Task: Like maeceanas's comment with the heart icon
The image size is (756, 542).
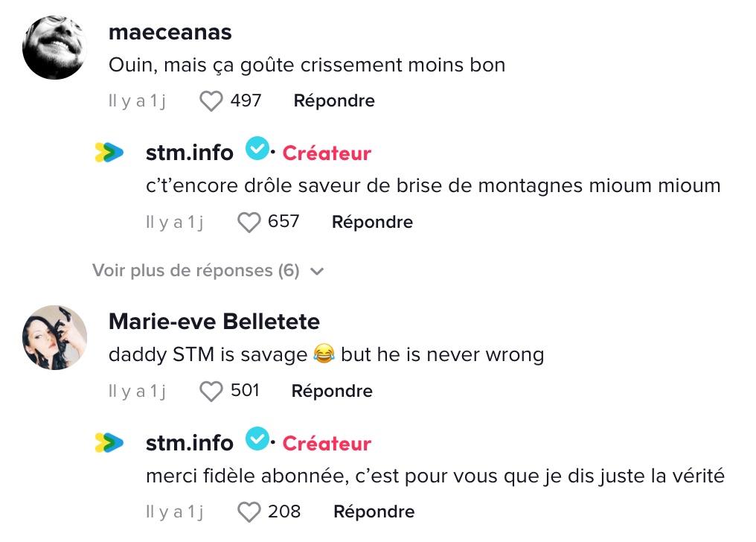Action: pyautogui.click(x=211, y=101)
